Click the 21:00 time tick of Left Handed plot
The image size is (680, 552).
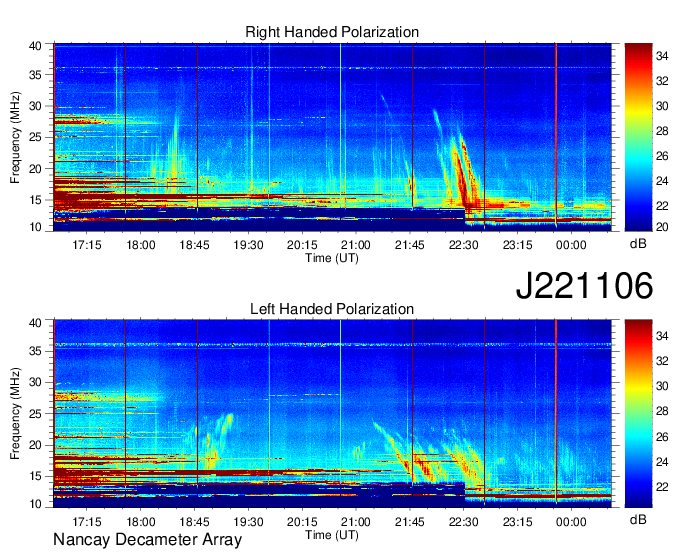[x=356, y=522]
